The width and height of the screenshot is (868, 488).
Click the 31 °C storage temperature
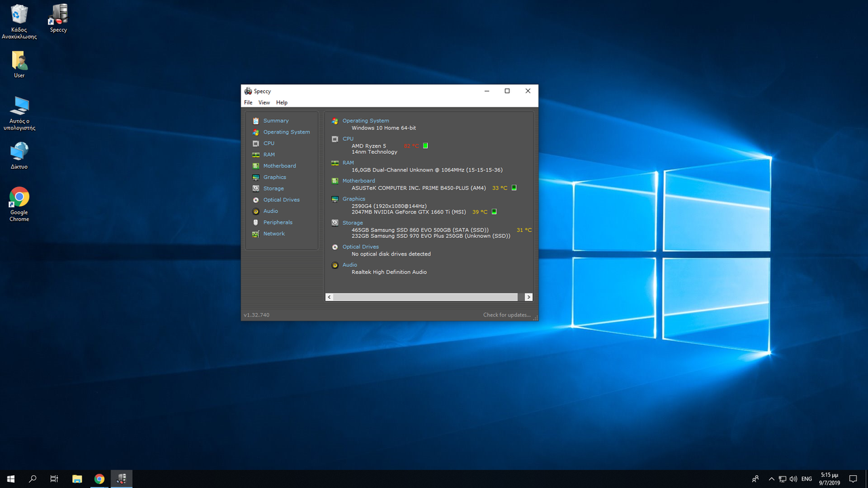[x=524, y=230]
